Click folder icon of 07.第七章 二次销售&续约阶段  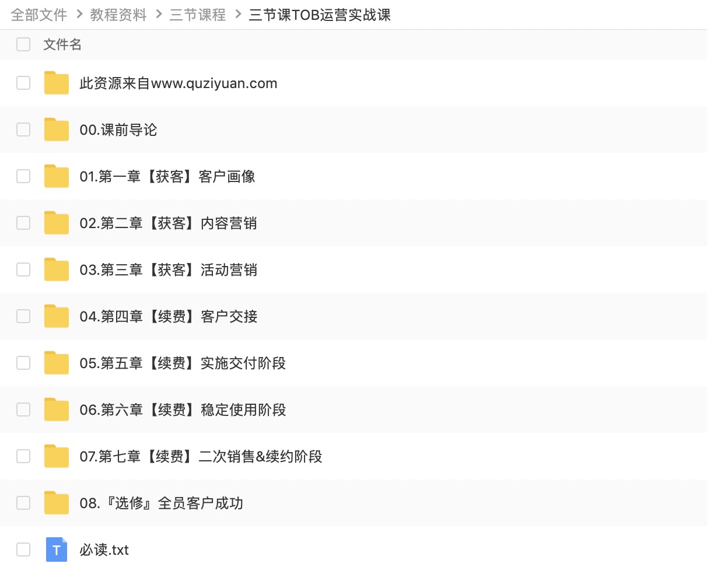click(57, 456)
